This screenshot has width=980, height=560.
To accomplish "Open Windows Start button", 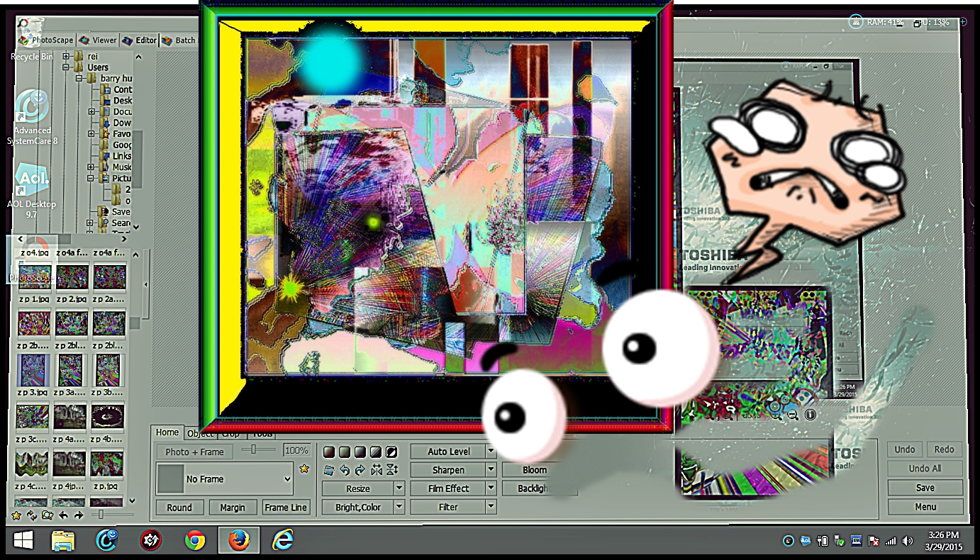I will [x=23, y=541].
